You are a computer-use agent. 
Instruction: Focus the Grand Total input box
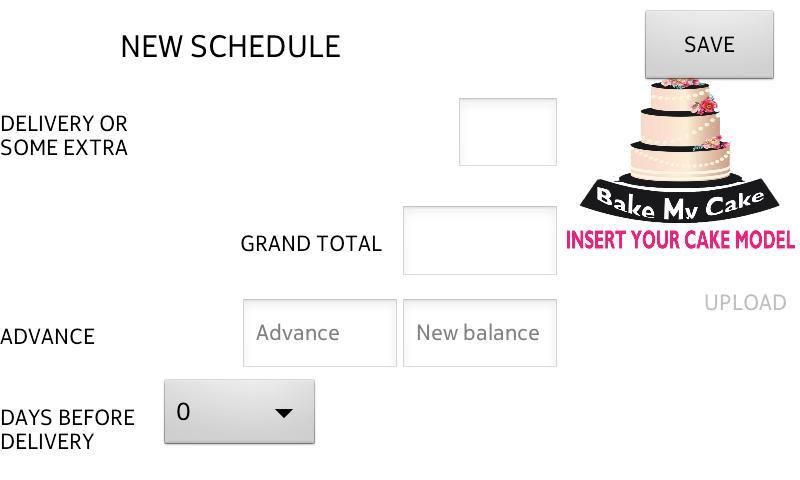480,240
